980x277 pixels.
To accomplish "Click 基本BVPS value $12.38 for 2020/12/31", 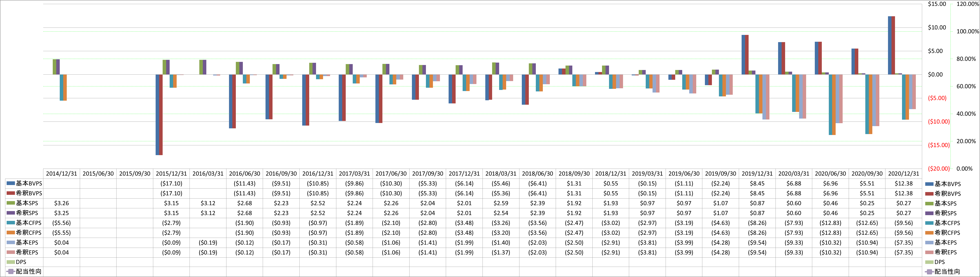I will [x=903, y=183].
